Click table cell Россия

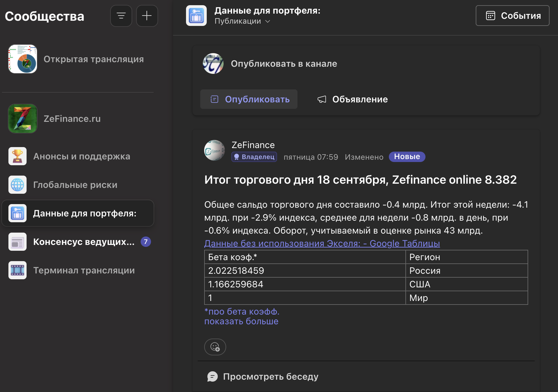coord(467,271)
